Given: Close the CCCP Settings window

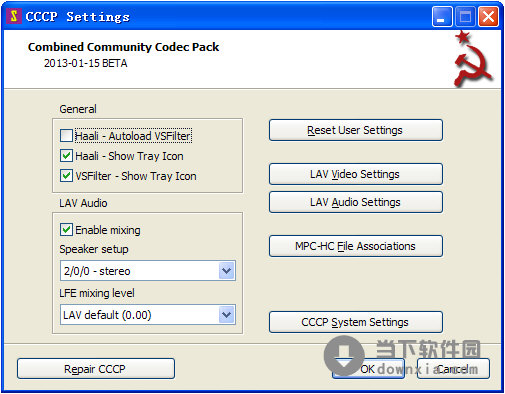Looking at the screenshot, I should 489,16.
